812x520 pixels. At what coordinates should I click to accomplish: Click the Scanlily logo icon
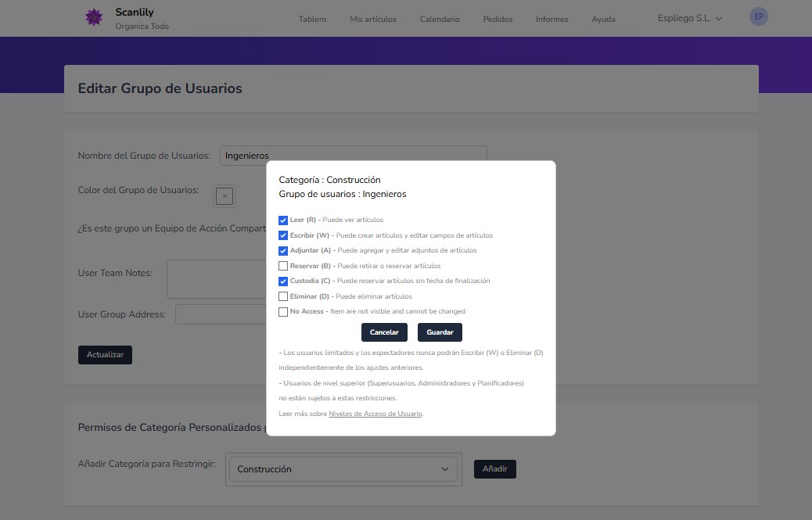click(94, 17)
